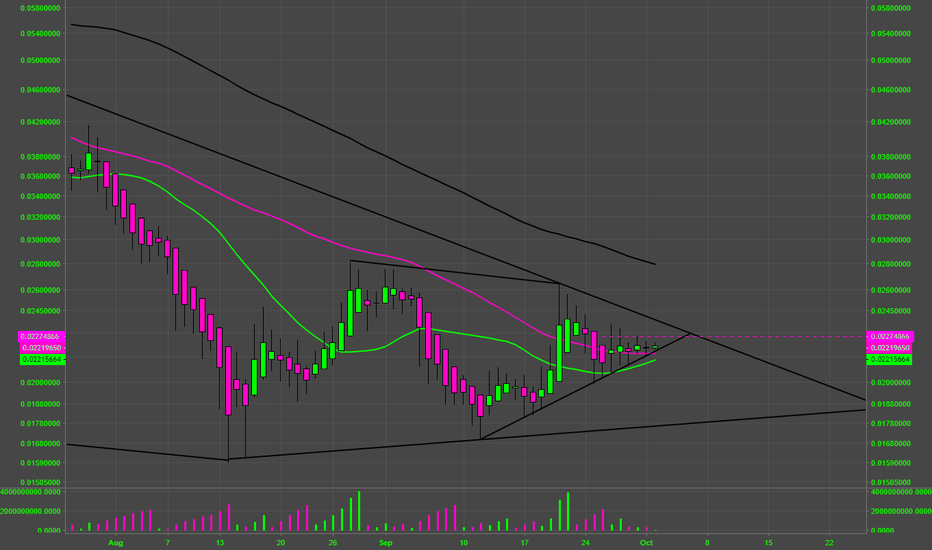Click 0.04600000 on the right price axis

coord(890,90)
